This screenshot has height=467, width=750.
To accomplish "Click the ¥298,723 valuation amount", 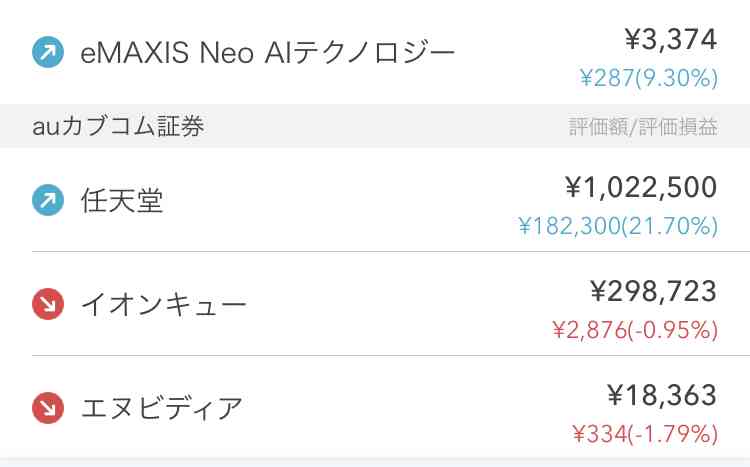I will coord(653,291).
